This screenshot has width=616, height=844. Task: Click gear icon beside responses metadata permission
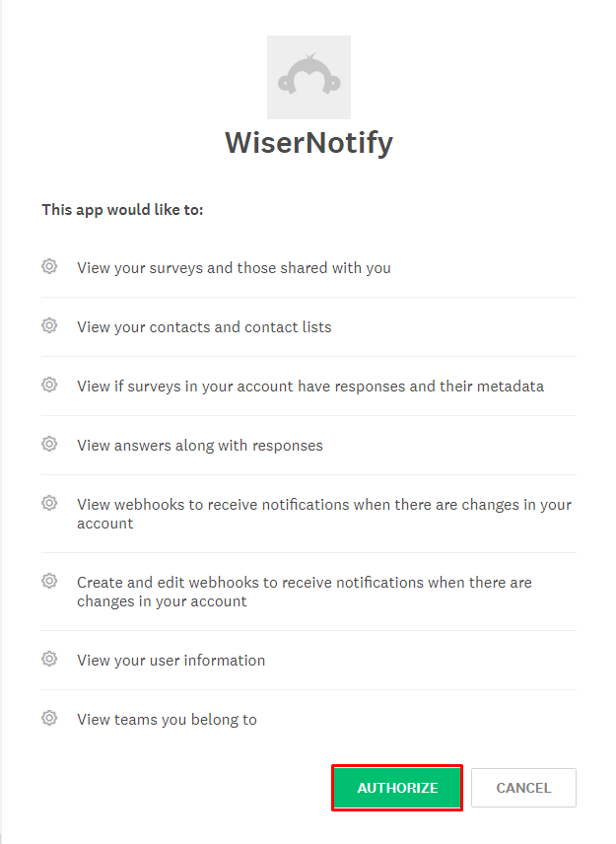49,385
